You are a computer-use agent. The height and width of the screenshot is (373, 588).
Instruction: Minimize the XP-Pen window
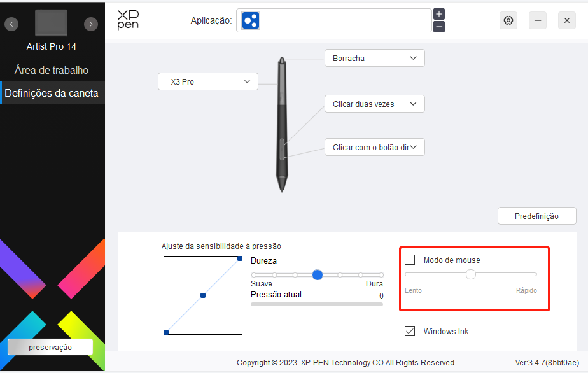[537, 20]
